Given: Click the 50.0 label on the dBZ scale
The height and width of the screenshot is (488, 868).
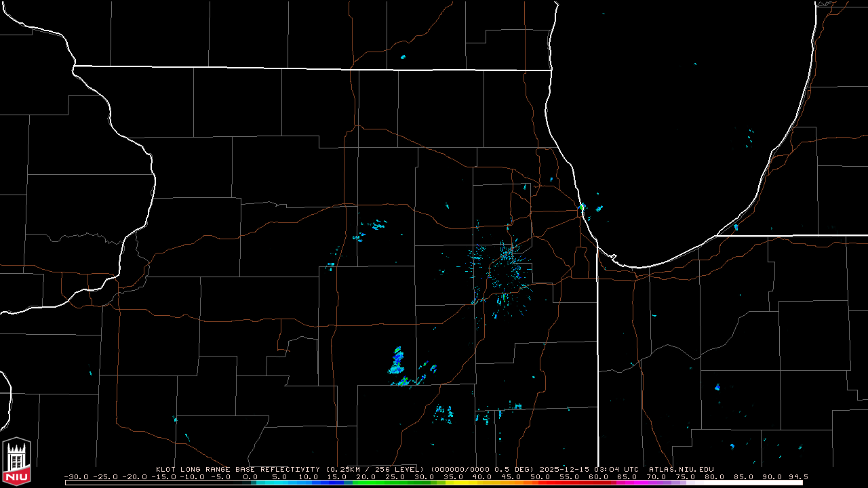Looking at the screenshot, I should [x=540, y=476].
